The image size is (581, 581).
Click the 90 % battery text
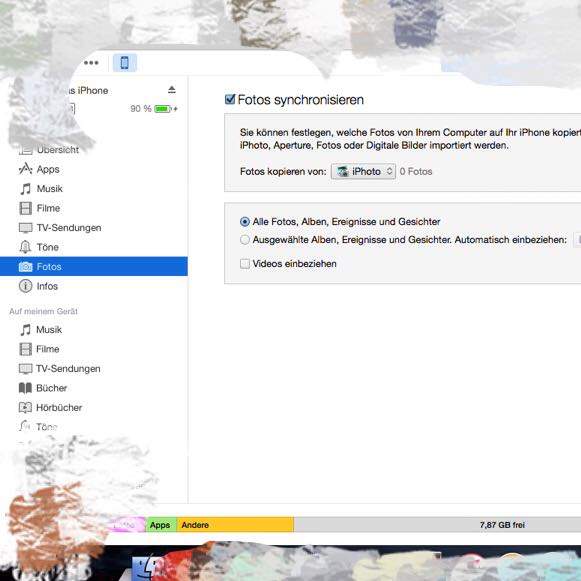[140, 109]
